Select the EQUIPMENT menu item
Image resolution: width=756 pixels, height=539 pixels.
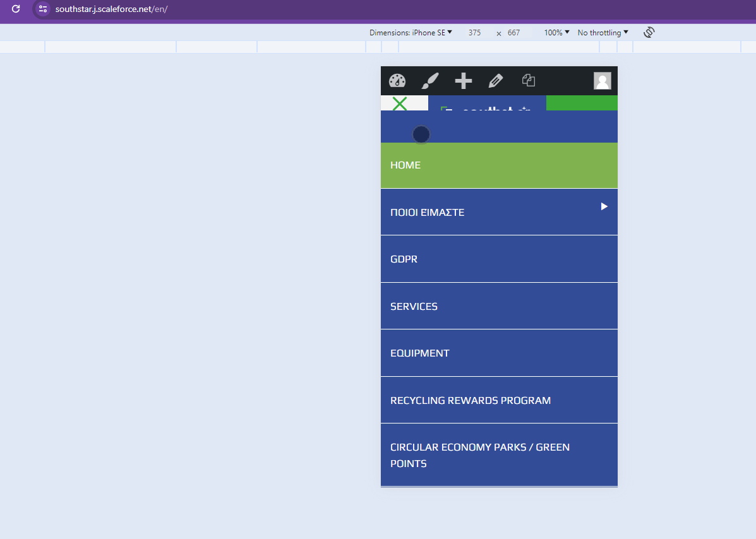point(499,353)
